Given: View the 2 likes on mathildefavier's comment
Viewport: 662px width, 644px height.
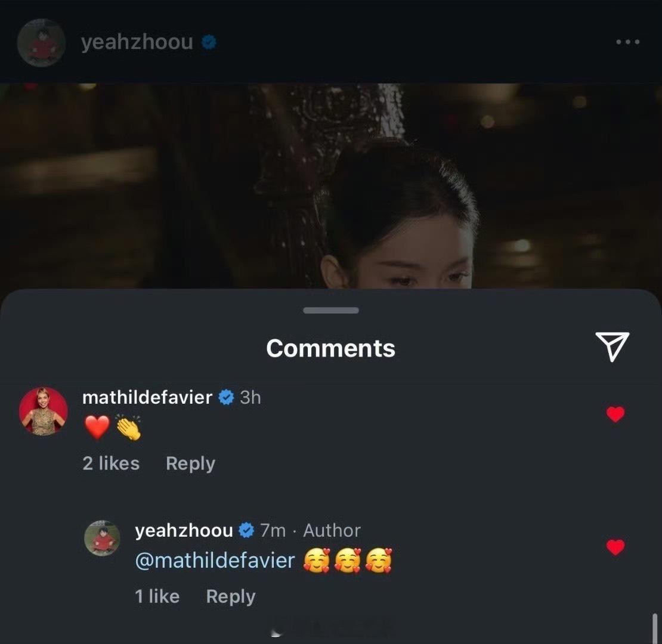Looking at the screenshot, I should pos(111,463).
